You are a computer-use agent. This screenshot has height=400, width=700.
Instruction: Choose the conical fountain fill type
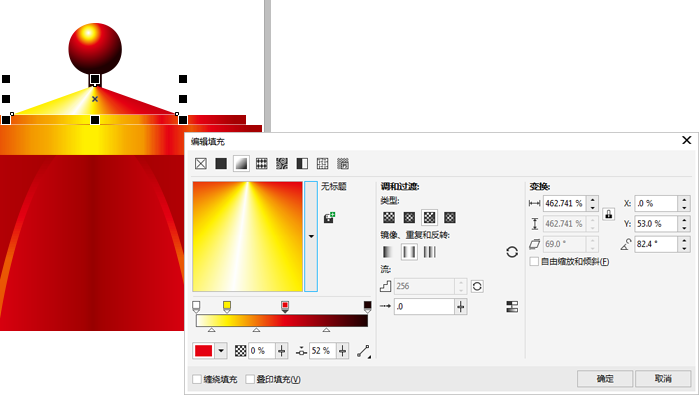tap(429, 217)
